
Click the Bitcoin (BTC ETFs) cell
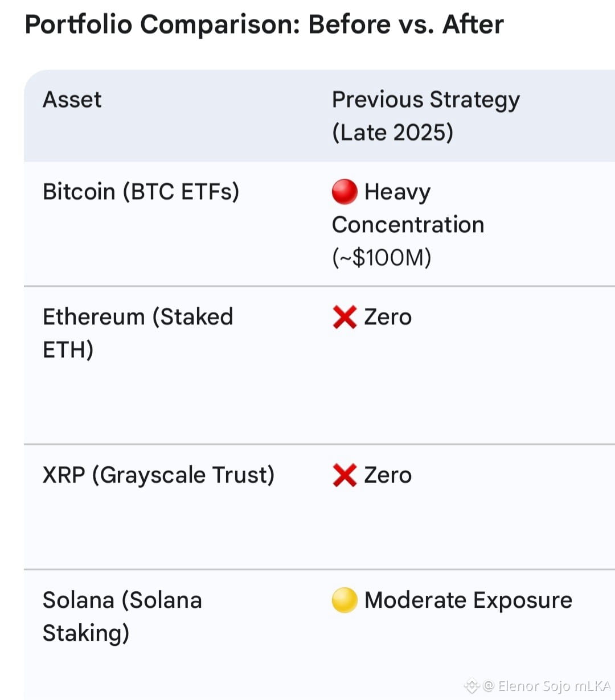pos(141,192)
